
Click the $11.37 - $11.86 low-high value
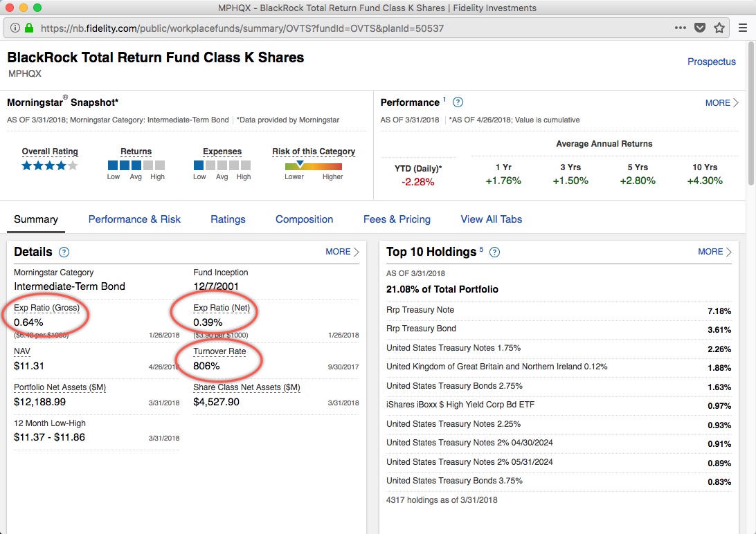(x=49, y=437)
